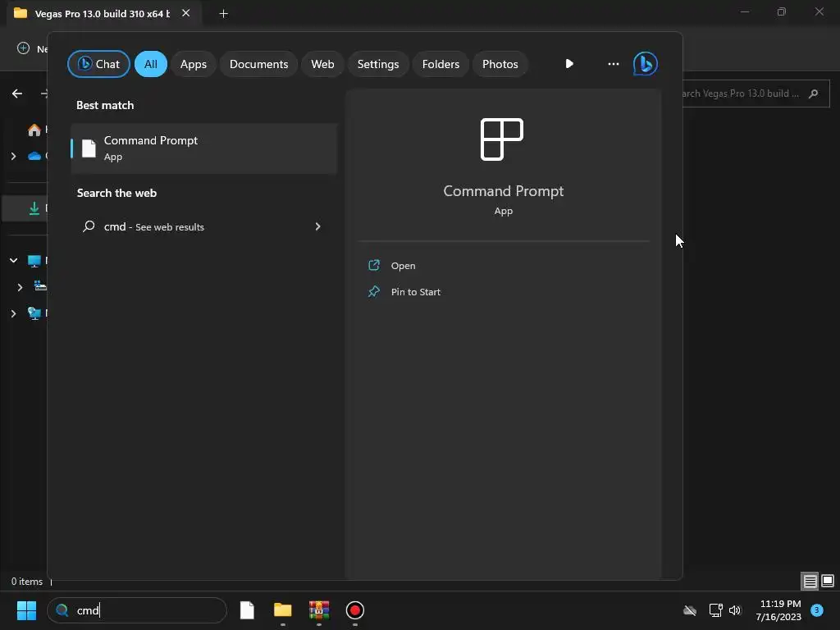The width and height of the screenshot is (840, 630).
Task: Switch to the Folders filter tab
Action: coord(441,64)
